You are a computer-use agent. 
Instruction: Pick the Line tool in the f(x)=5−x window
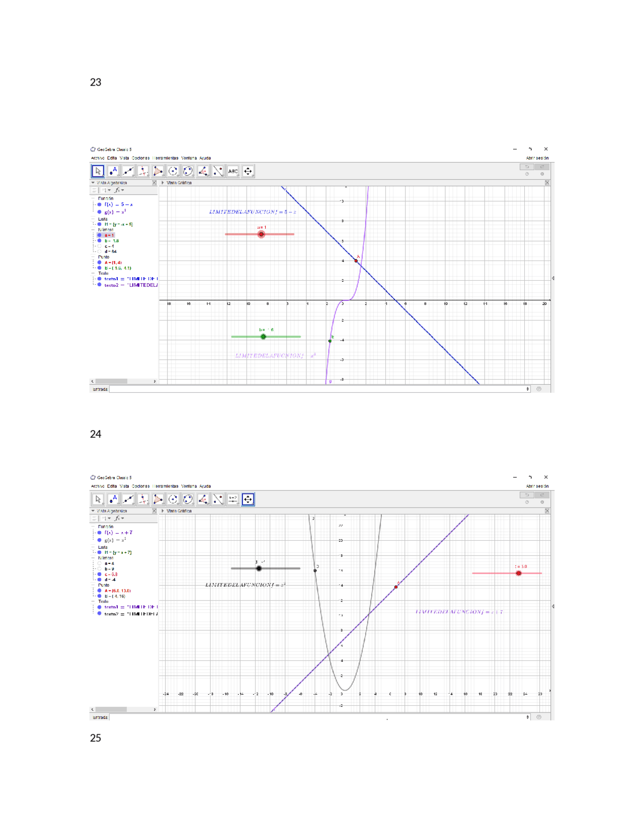pos(128,171)
